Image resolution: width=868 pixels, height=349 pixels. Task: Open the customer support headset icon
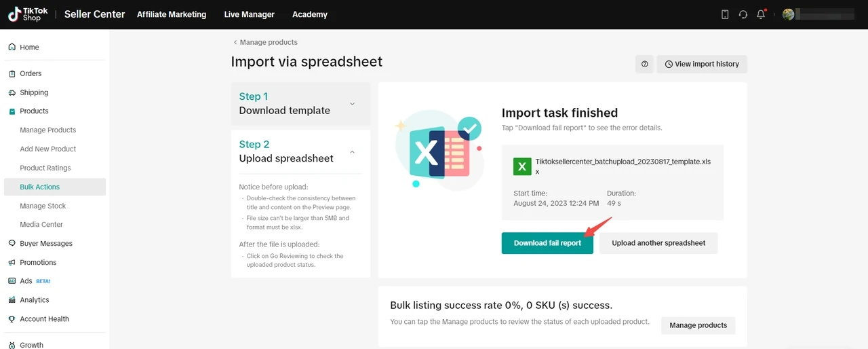[x=743, y=14]
